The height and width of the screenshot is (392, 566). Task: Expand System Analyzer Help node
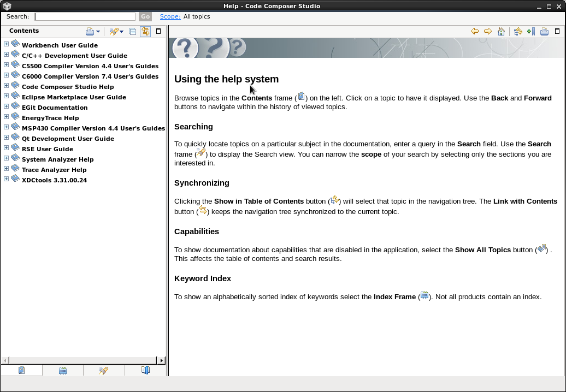click(6, 158)
